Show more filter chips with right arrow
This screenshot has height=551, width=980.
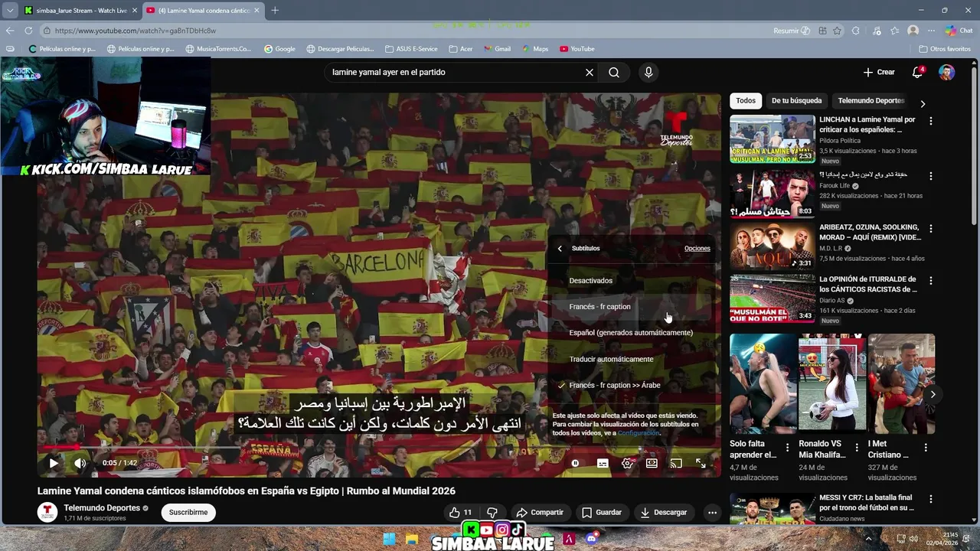click(923, 103)
